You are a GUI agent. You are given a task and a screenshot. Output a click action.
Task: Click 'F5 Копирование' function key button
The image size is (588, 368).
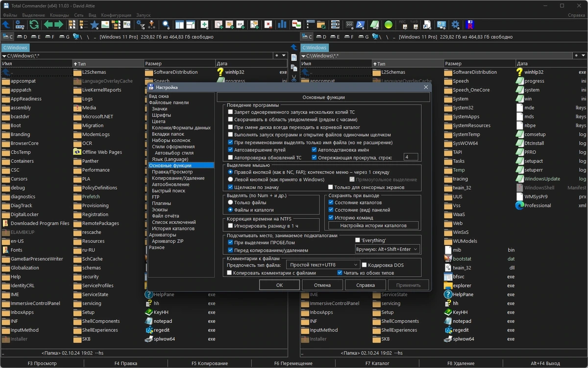[210, 364]
